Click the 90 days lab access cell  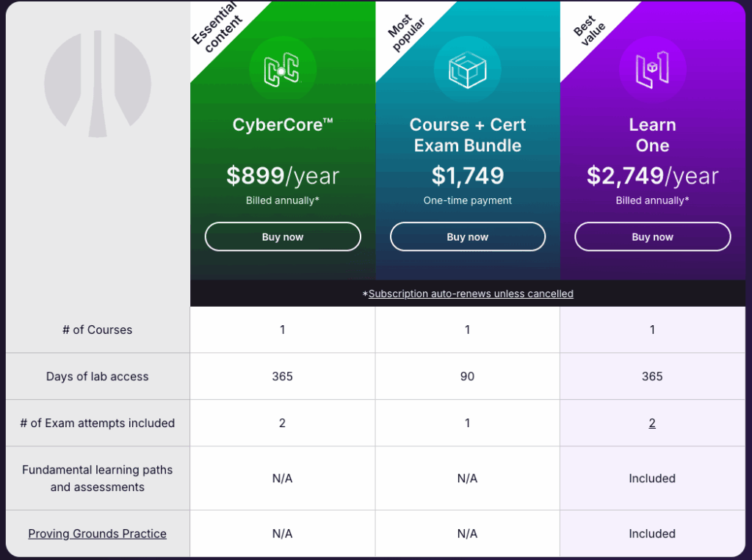click(468, 377)
